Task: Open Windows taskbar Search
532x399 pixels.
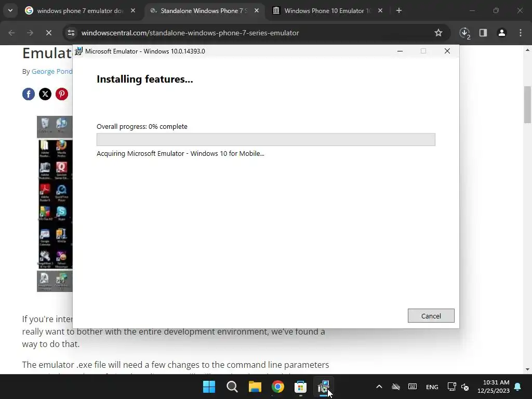Action: [232, 387]
